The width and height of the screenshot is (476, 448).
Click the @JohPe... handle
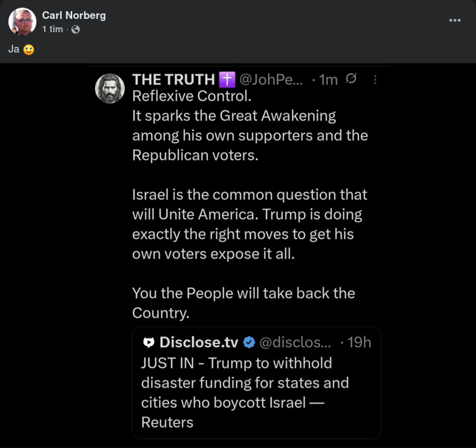click(x=272, y=80)
